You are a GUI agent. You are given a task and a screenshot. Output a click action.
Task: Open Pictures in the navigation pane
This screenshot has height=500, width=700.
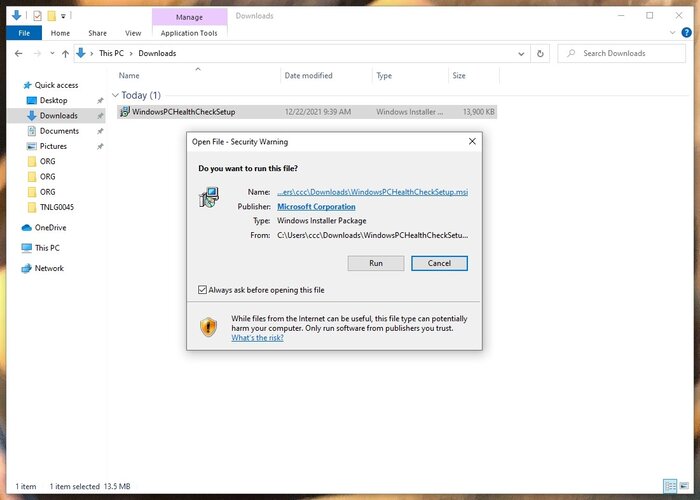coord(53,146)
